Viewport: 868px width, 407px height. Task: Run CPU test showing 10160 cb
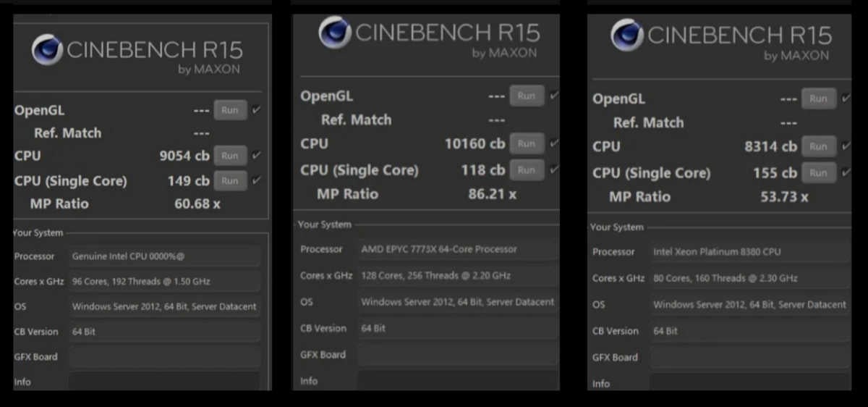click(x=527, y=143)
